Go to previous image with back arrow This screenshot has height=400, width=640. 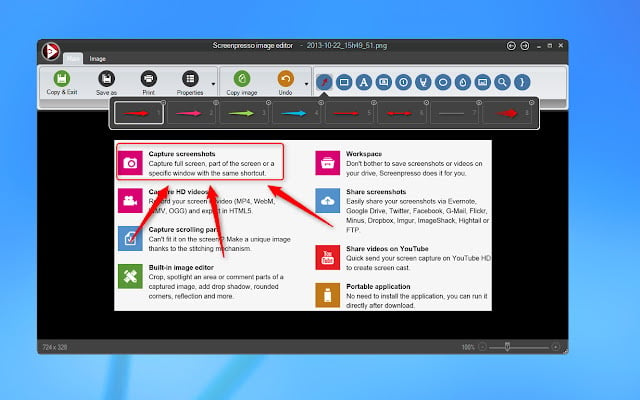pos(511,46)
